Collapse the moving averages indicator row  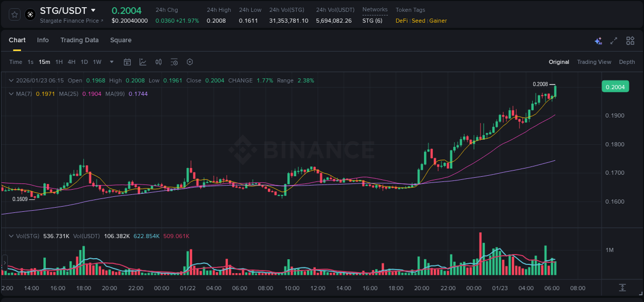(10, 94)
